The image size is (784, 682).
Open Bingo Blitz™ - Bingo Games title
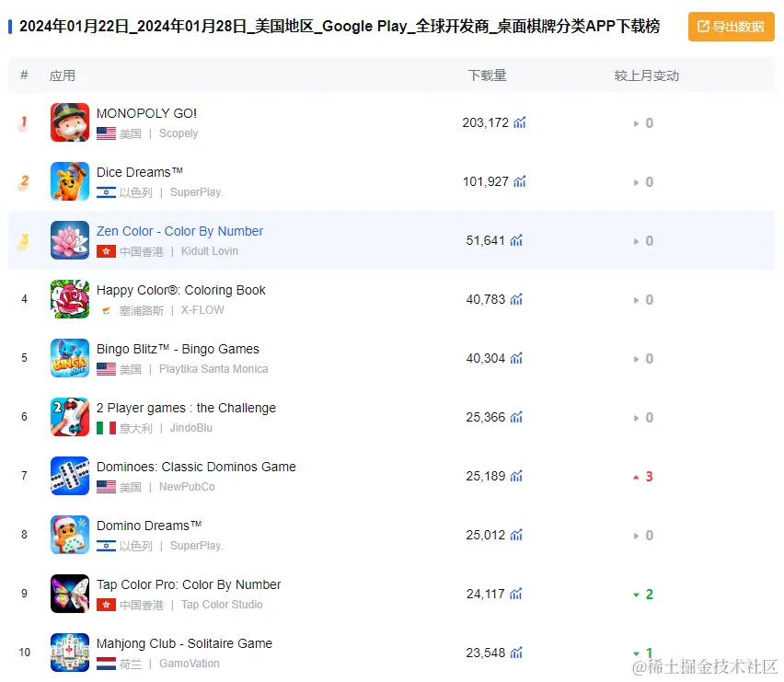tap(178, 349)
